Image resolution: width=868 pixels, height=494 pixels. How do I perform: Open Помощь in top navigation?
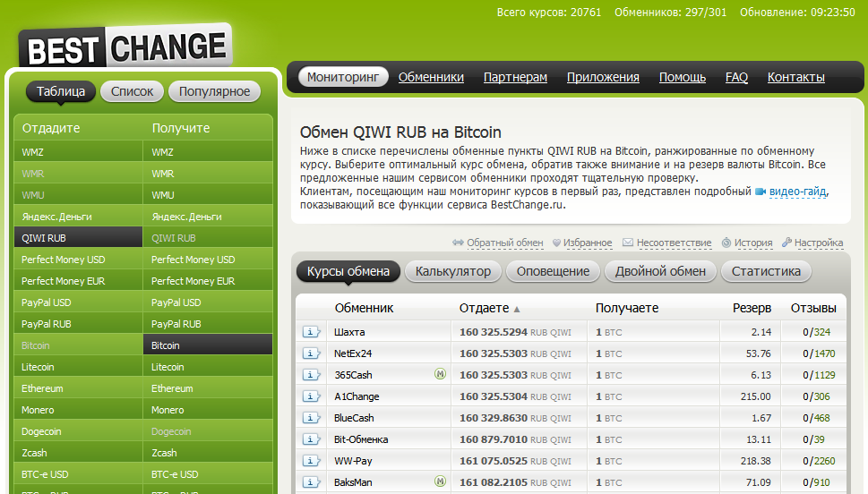[682, 77]
